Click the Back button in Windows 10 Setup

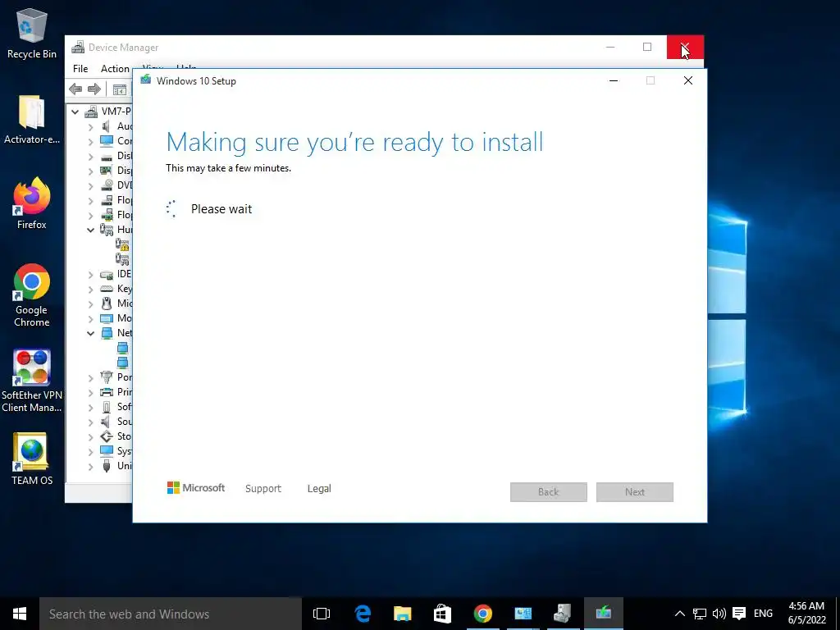tap(549, 492)
